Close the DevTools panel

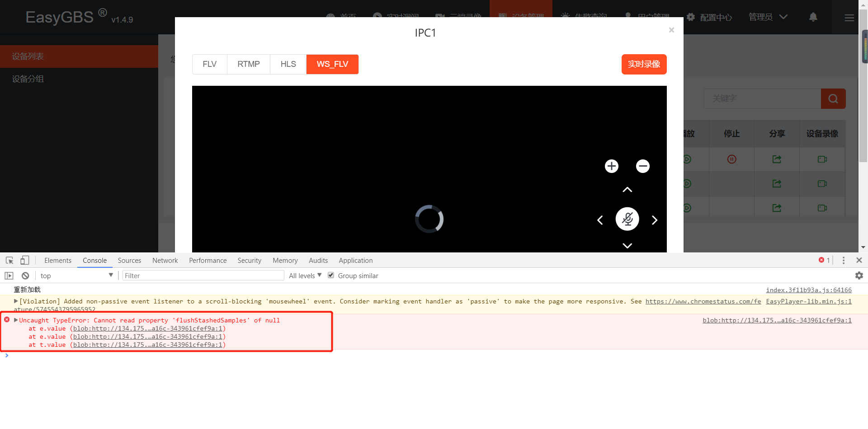(859, 260)
